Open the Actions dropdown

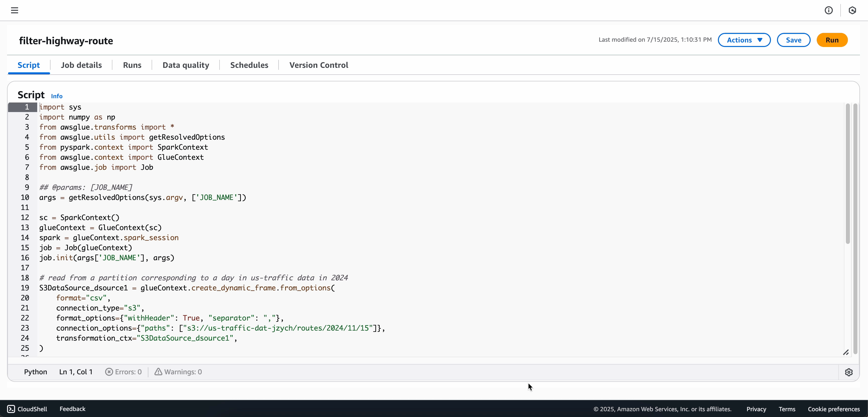(744, 40)
